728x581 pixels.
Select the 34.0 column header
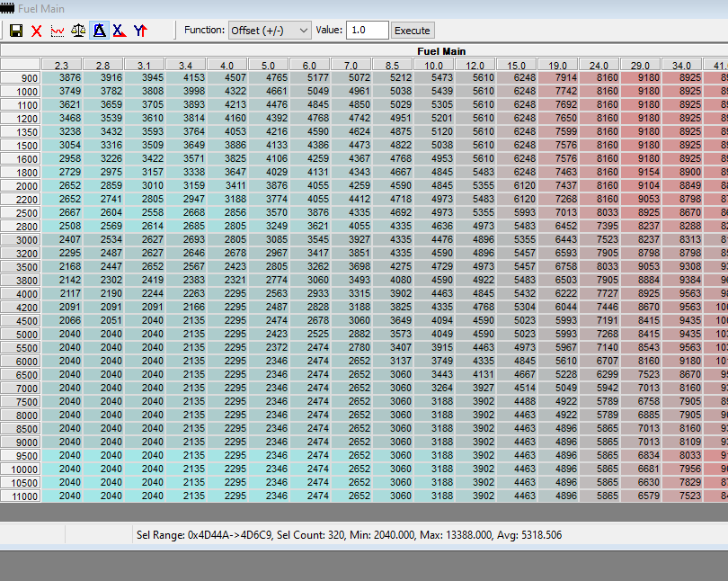coord(682,65)
